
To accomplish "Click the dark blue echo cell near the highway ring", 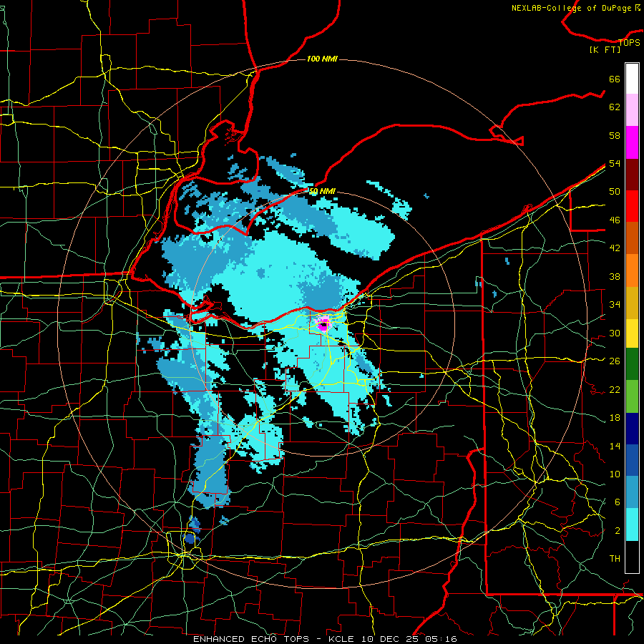I will point(190,537).
